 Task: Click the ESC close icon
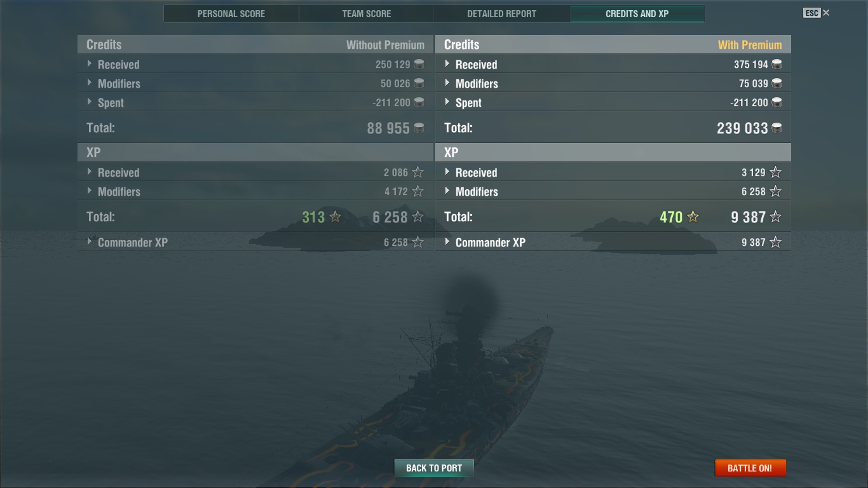click(x=826, y=13)
